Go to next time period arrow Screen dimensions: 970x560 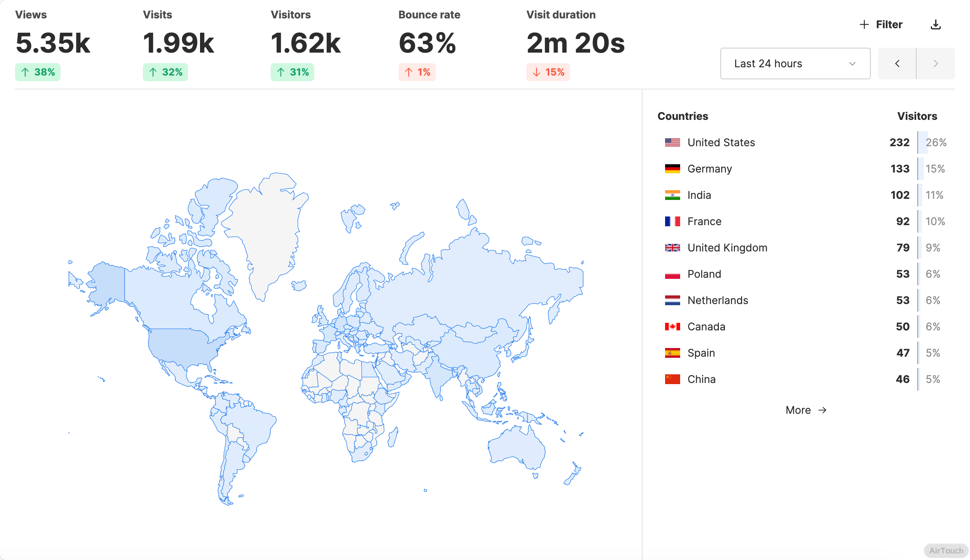coord(935,64)
